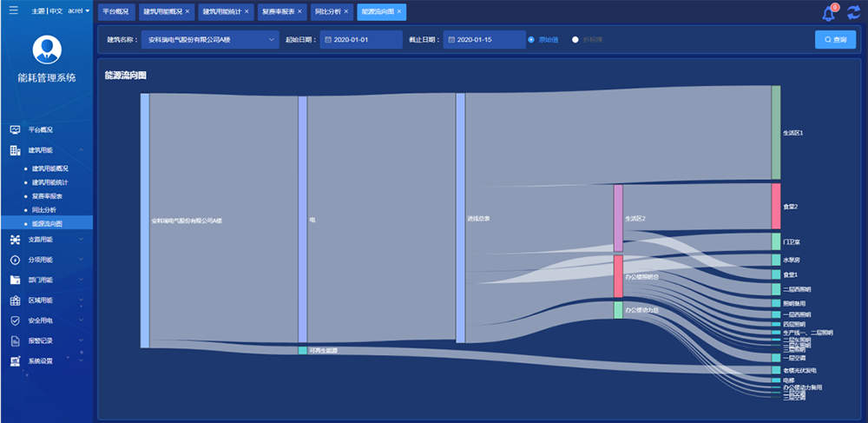Viewport: 868px width, 423px height.
Task: Open the notification bell
Action: (828, 13)
